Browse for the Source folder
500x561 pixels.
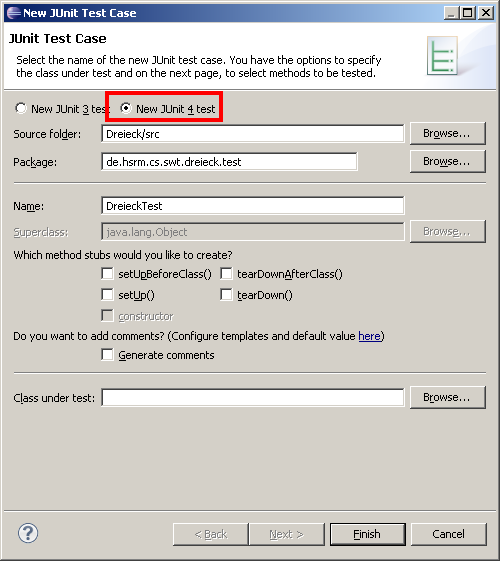click(448, 133)
